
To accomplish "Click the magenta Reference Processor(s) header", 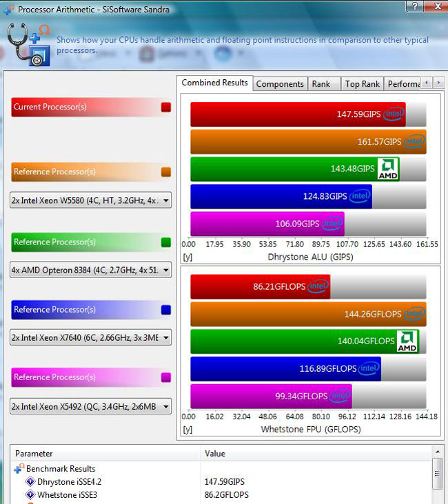I will click(x=92, y=377).
